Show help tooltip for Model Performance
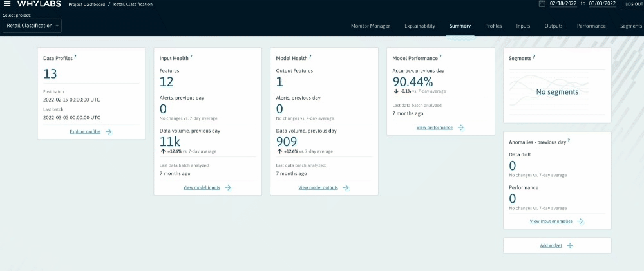Screen dimensions: 644x271 440,57
